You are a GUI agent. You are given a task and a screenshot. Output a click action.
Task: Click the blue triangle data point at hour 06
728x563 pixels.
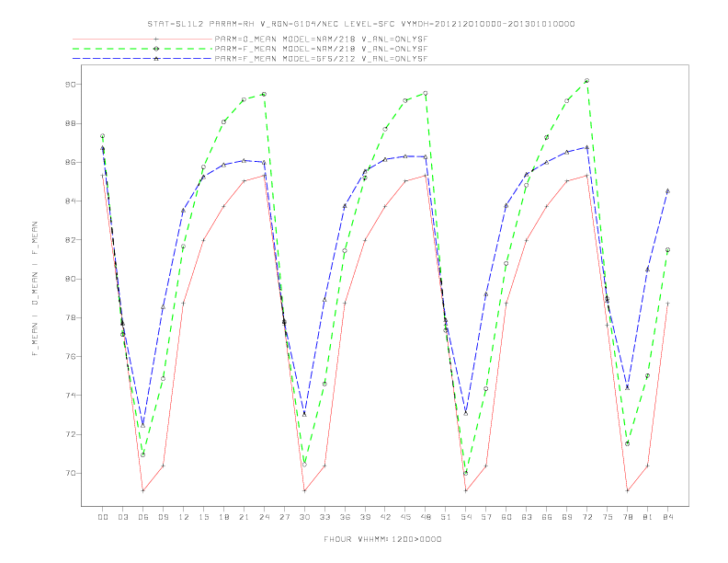143,426
